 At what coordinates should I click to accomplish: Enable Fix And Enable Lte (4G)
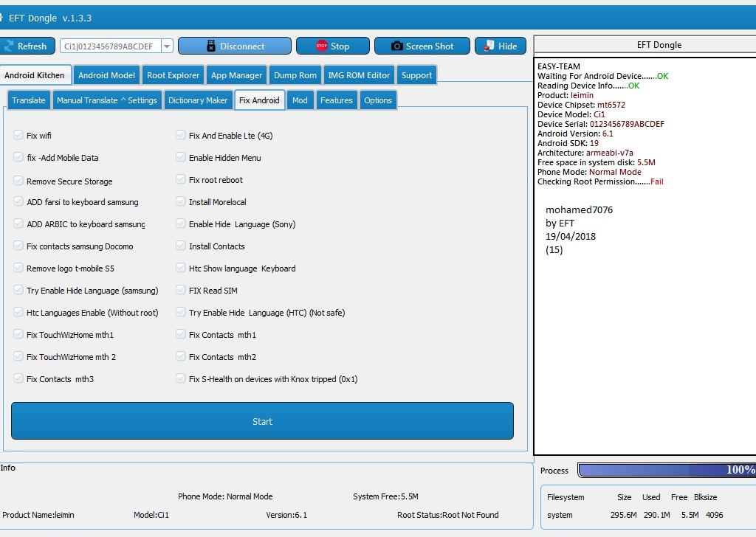(181, 135)
